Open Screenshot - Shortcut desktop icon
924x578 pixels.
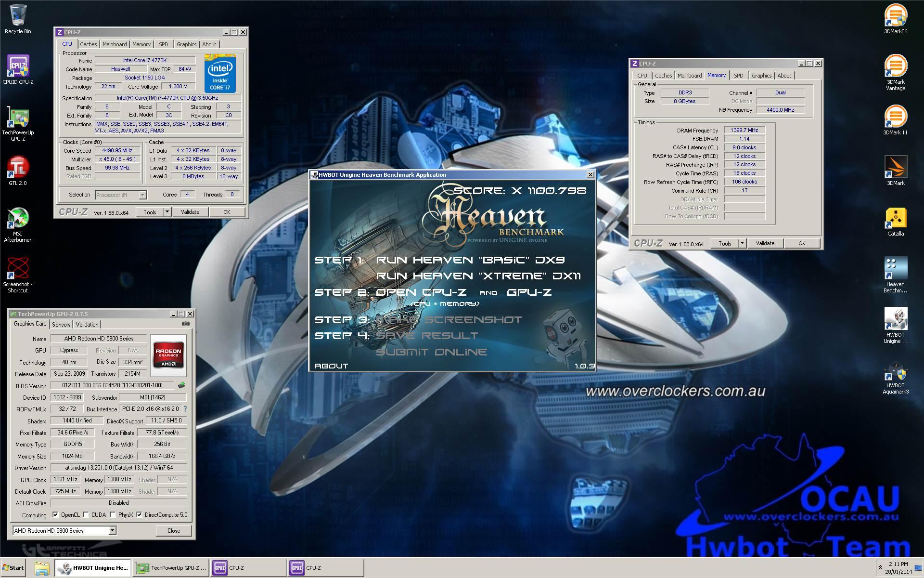[x=18, y=275]
